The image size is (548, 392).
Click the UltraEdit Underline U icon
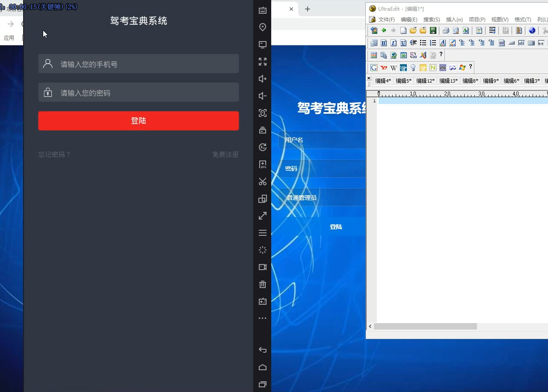click(403, 43)
